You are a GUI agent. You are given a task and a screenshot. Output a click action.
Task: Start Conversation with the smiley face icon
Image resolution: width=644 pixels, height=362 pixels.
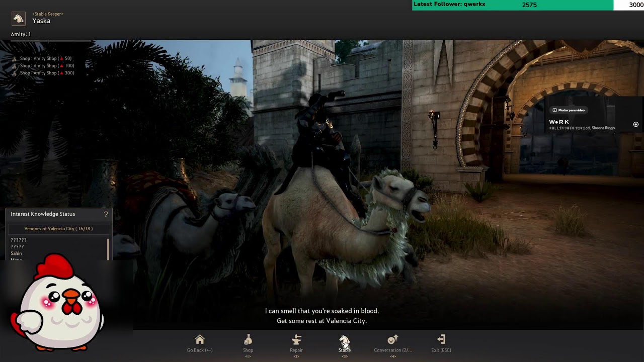[x=393, y=339]
